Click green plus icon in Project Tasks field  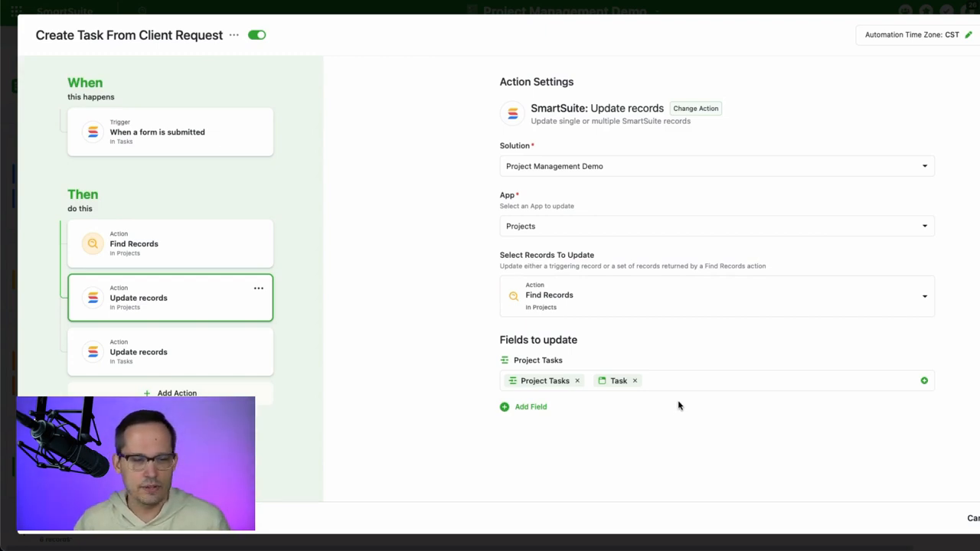924,380
